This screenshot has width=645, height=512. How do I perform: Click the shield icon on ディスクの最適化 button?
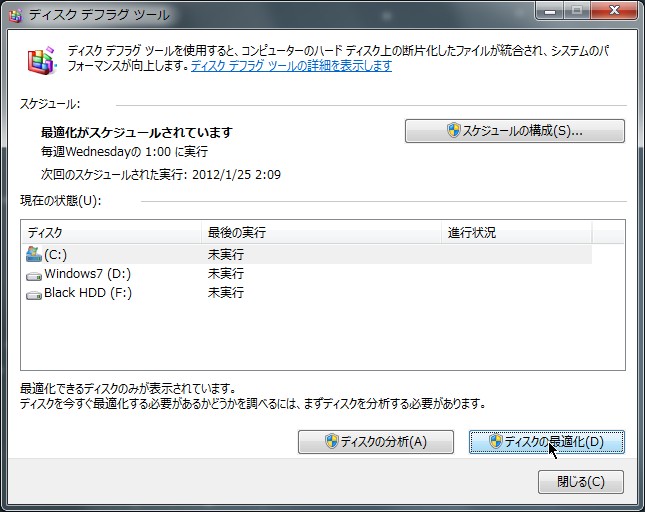point(494,442)
